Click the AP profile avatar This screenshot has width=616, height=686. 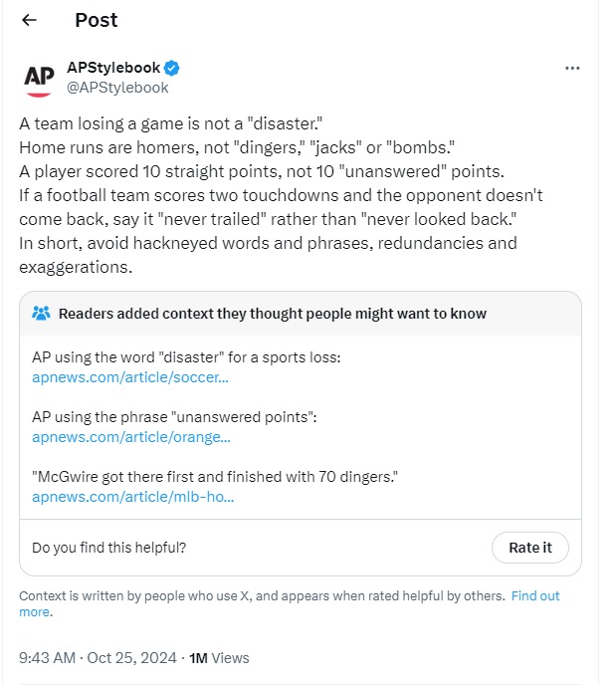click(x=39, y=78)
